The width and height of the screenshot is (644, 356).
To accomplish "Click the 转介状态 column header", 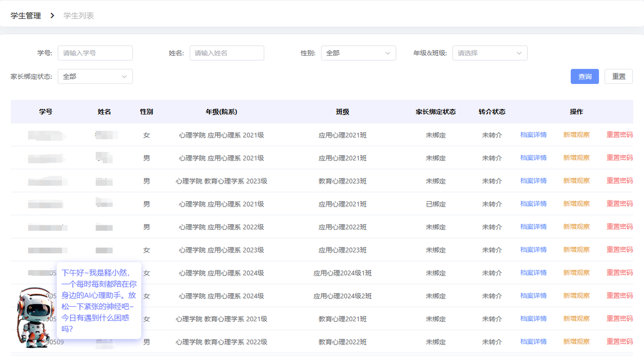I will point(492,112).
